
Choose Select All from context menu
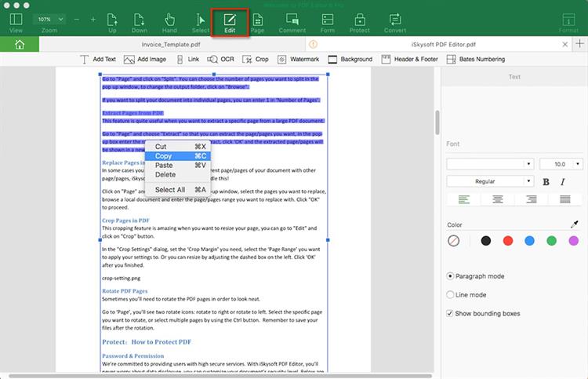tap(178, 190)
